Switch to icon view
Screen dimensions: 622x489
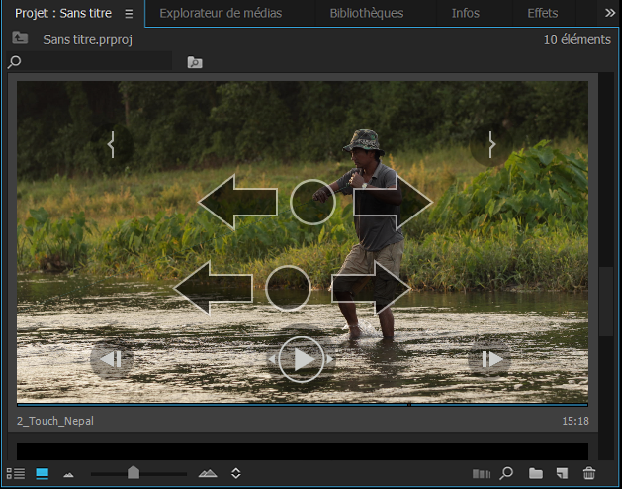click(42, 473)
